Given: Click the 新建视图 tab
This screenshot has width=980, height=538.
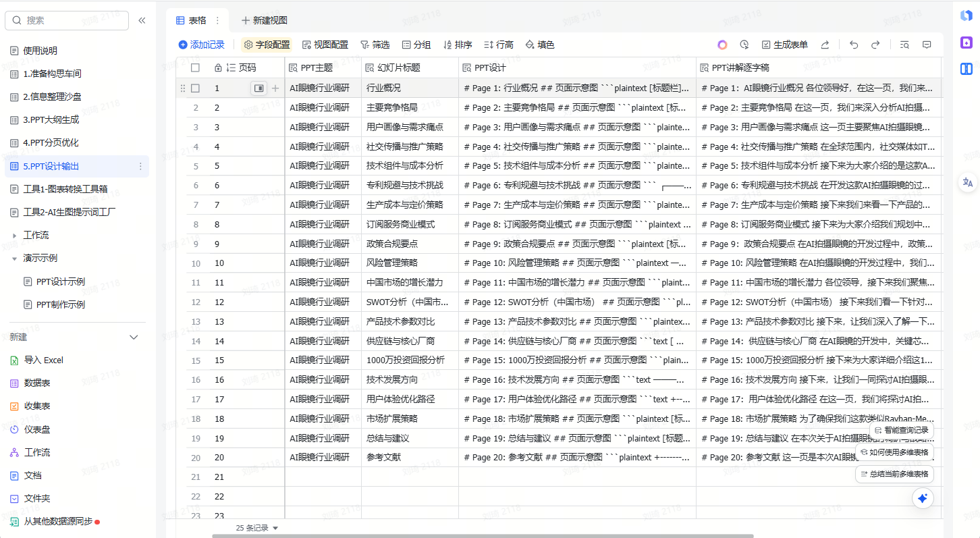Looking at the screenshot, I should [264, 20].
